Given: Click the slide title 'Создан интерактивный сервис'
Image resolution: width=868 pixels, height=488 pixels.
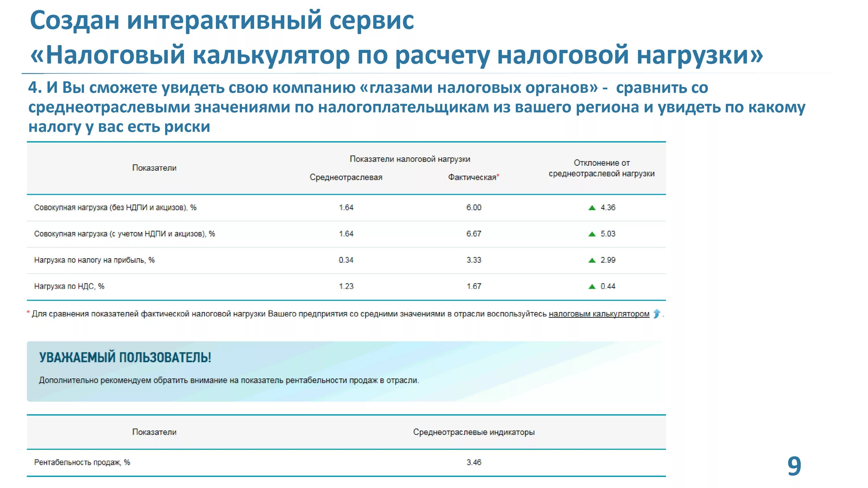Looking at the screenshot, I should [x=222, y=20].
